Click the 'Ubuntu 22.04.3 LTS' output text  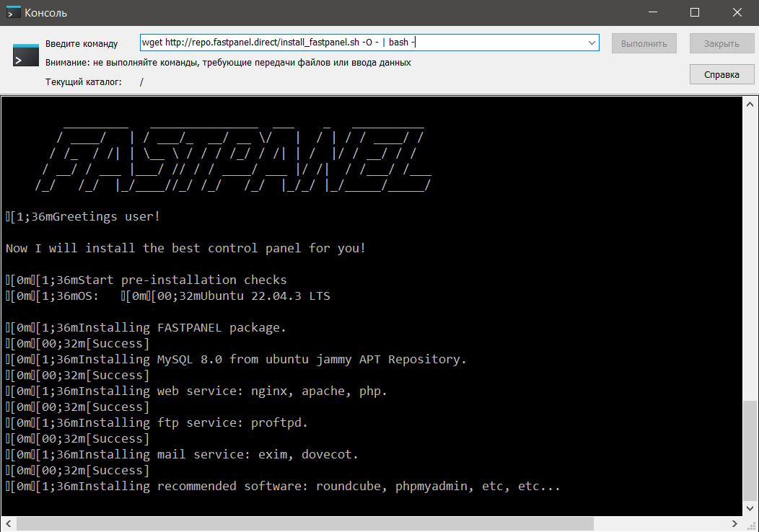pos(265,296)
